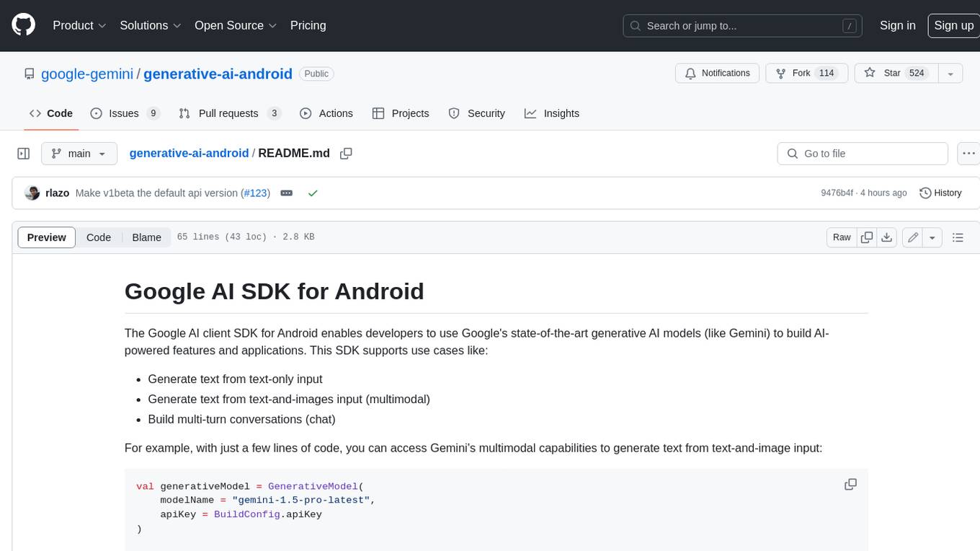Screen dimensions: 980x551
Task: Open pull request #123 link
Action: click(x=256, y=193)
